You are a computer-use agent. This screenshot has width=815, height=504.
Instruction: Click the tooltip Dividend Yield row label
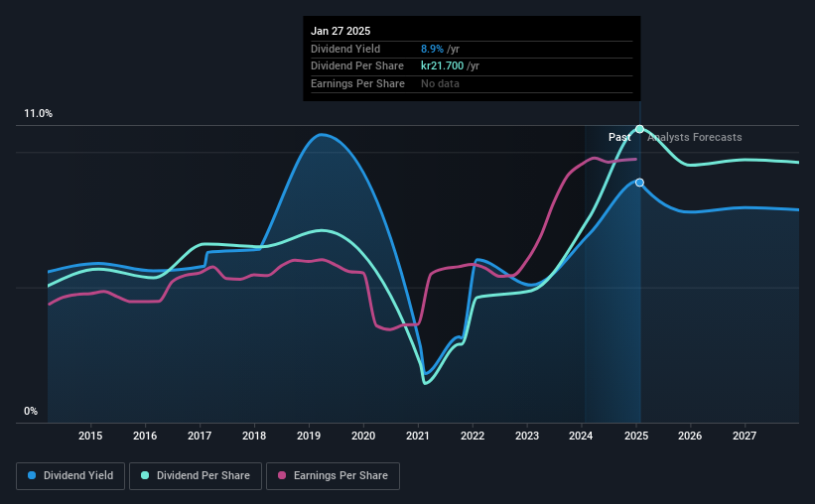345,49
